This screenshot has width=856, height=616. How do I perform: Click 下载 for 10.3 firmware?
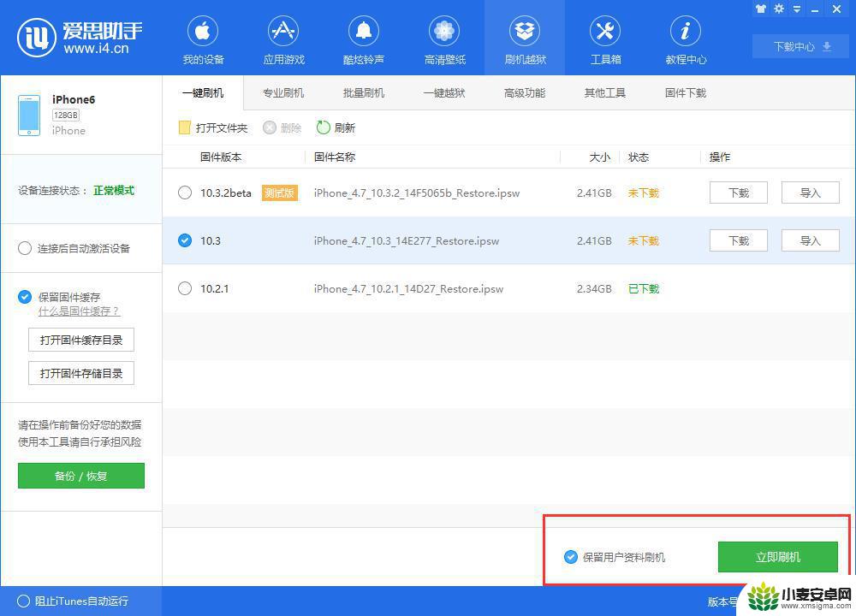[739, 240]
